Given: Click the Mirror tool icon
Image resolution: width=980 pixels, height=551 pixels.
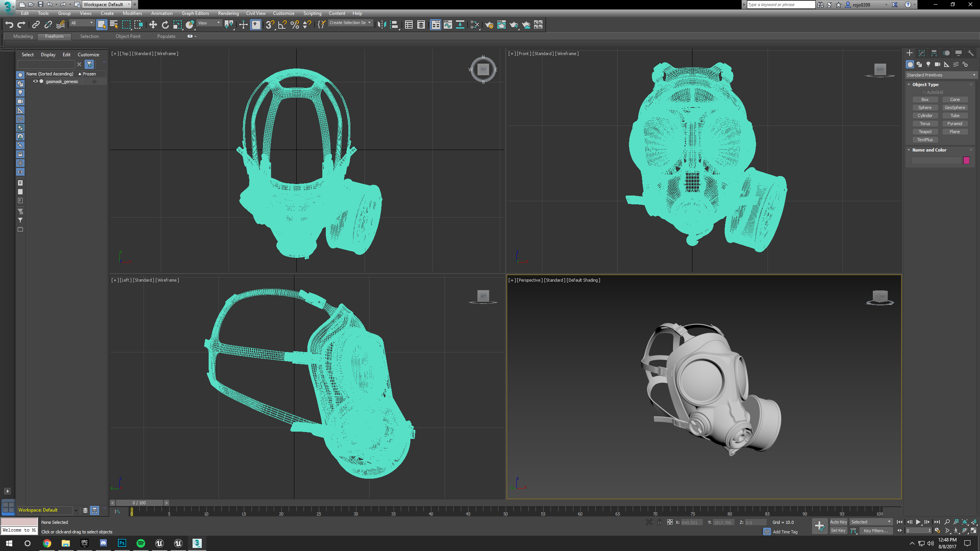Looking at the screenshot, I should point(382,25).
